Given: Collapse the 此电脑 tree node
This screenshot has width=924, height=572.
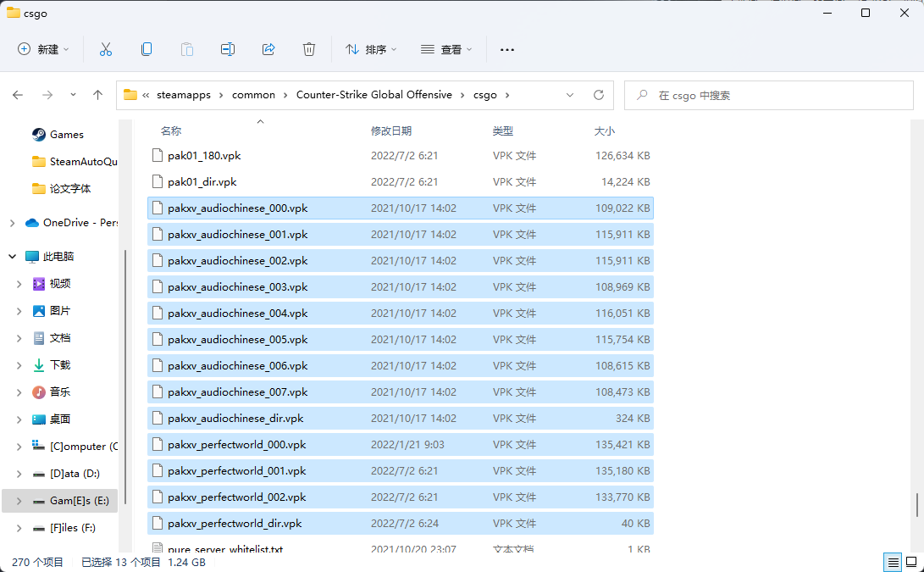Looking at the screenshot, I should [x=12, y=256].
